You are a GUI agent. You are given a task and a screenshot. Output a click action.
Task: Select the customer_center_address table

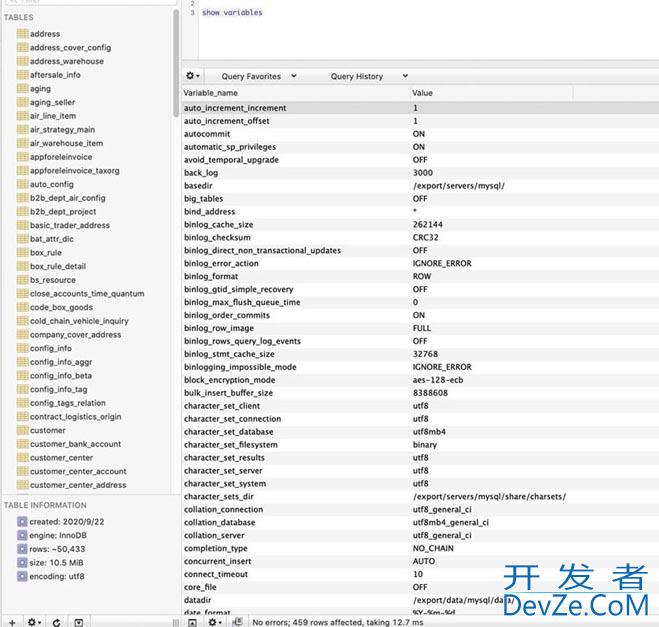pos(78,485)
